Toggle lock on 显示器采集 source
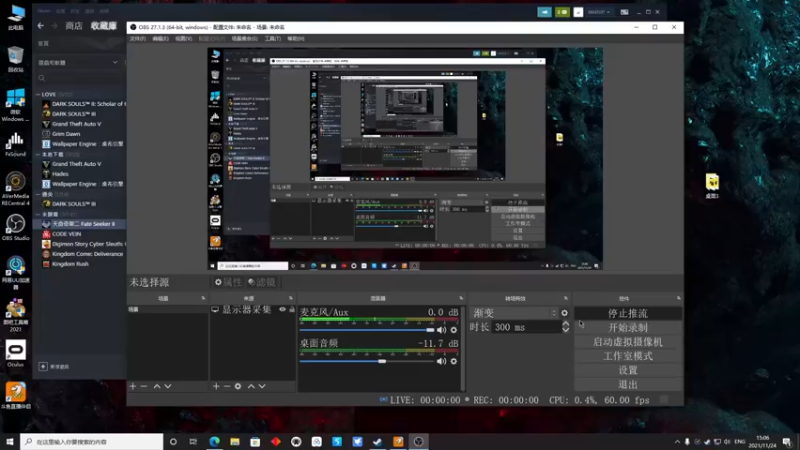This screenshot has height=450, width=800. pyautogui.click(x=292, y=309)
